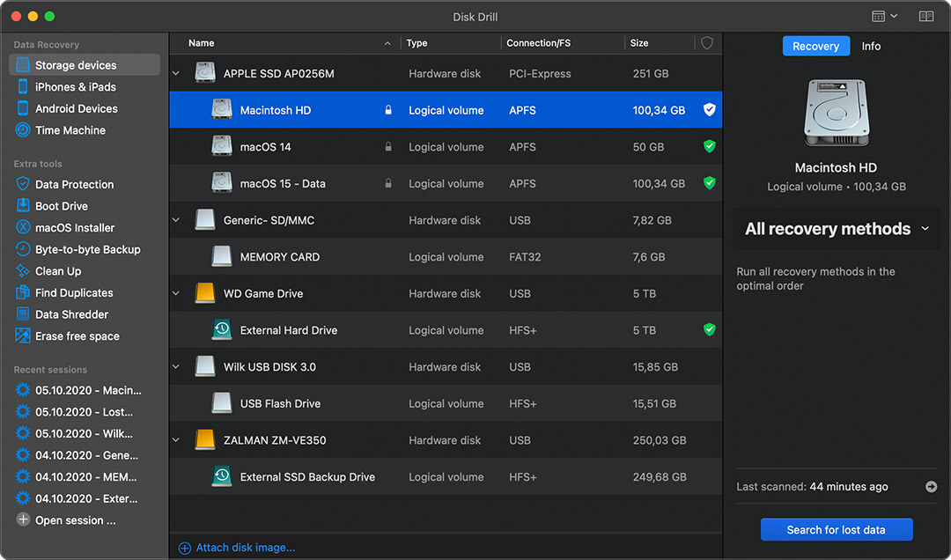Open Android Devices section
The image size is (951, 560).
(76, 108)
